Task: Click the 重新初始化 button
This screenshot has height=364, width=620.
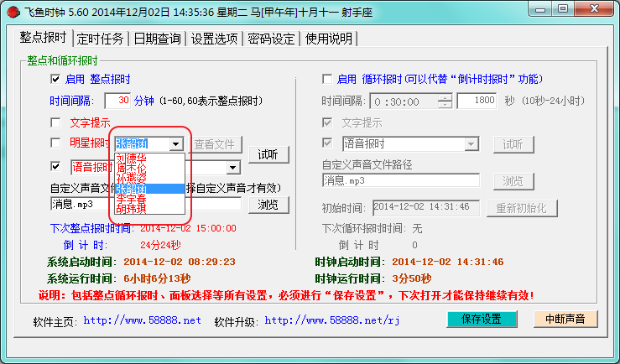Action: click(x=522, y=208)
